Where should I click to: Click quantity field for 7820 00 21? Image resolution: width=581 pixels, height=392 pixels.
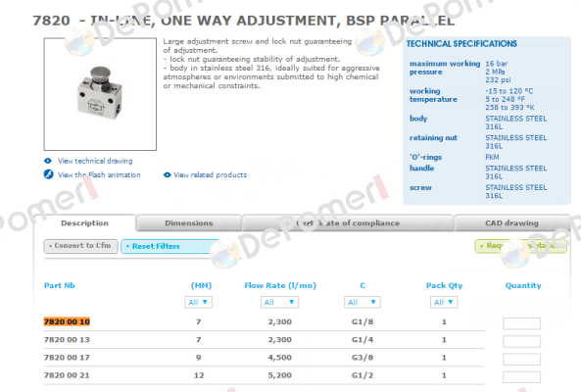point(521,376)
